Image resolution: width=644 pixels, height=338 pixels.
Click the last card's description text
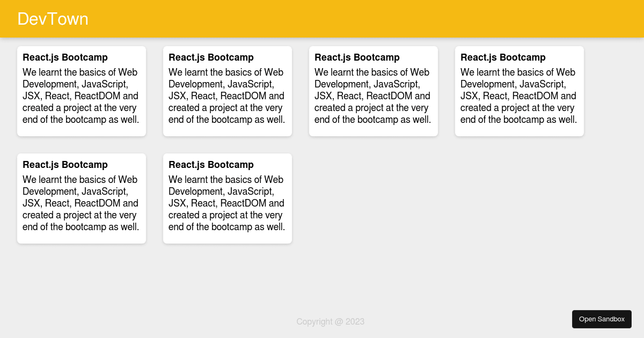click(226, 203)
